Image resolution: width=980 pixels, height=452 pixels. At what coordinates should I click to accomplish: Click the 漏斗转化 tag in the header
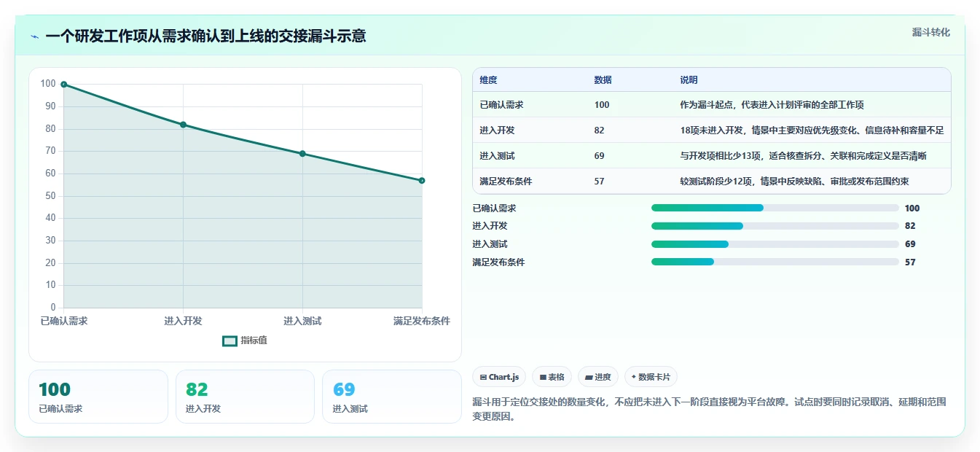point(930,32)
